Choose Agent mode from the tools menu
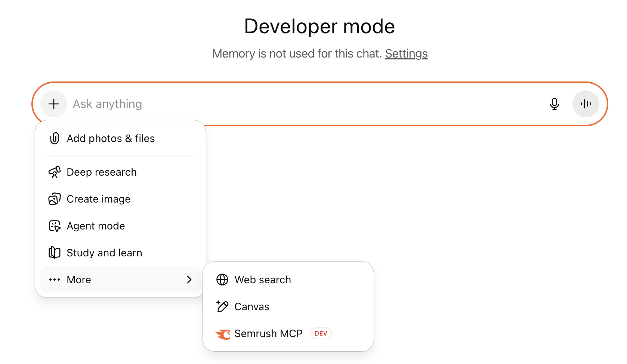This screenshot has height=364, width=627. pos(96,226)
